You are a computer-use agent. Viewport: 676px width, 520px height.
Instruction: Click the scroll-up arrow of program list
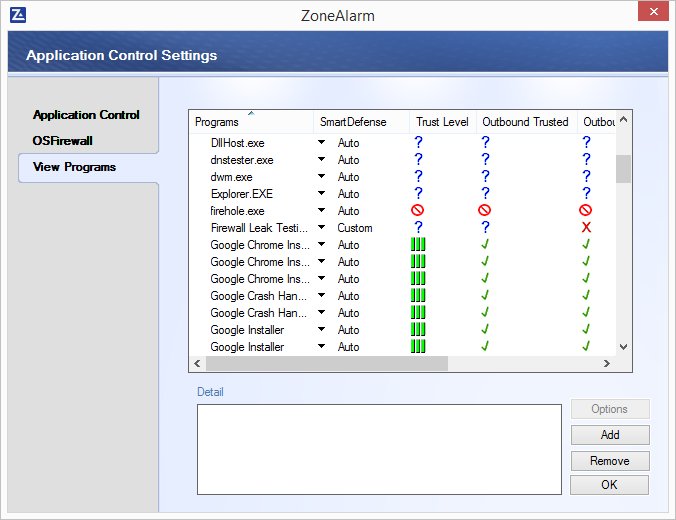coord(623,119)
